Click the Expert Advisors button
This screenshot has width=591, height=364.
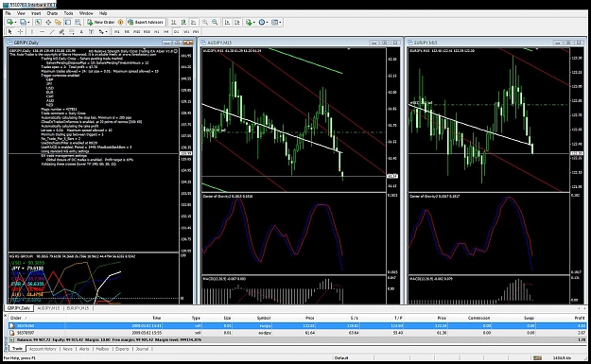click(x=145, y=23)
